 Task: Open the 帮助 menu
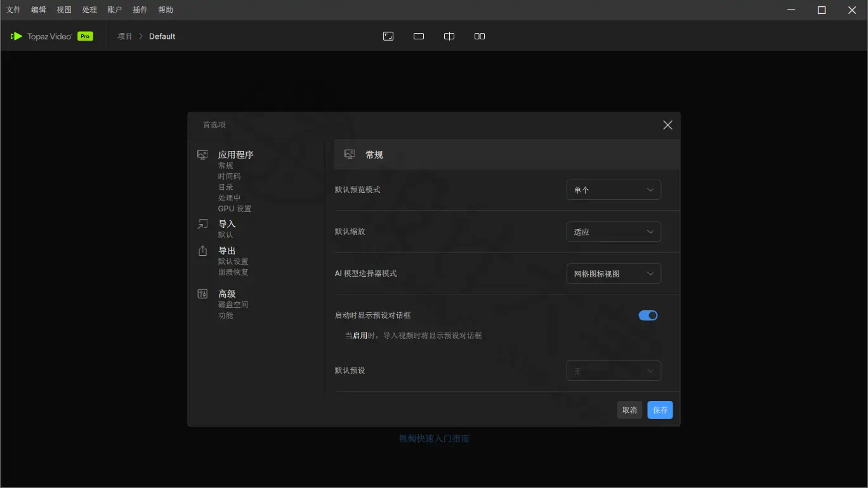(166, 10)
